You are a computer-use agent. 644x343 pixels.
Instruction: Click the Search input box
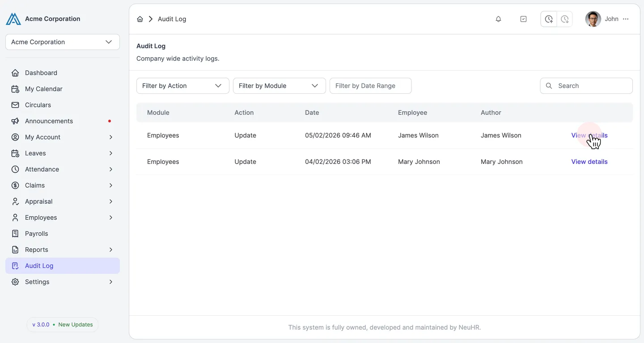coord(586,86)
